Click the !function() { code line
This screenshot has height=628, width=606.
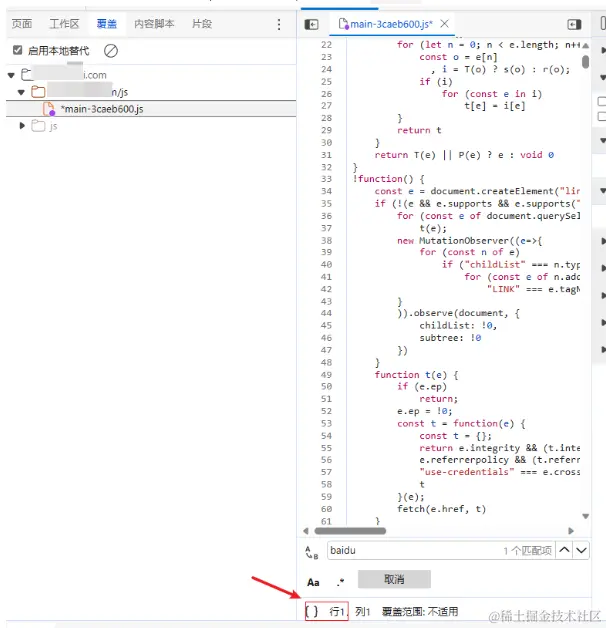point(389,179)
